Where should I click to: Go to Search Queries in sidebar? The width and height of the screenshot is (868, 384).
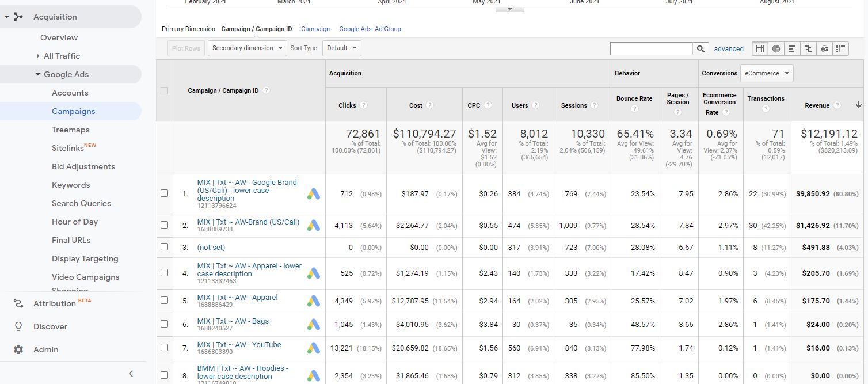(81, 203)
